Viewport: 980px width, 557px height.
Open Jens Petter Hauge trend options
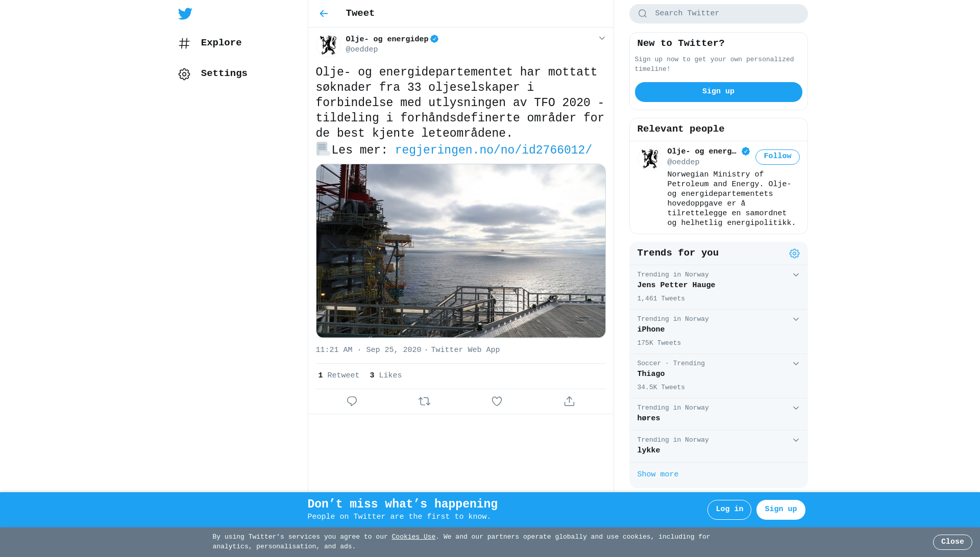click(796, 275)
